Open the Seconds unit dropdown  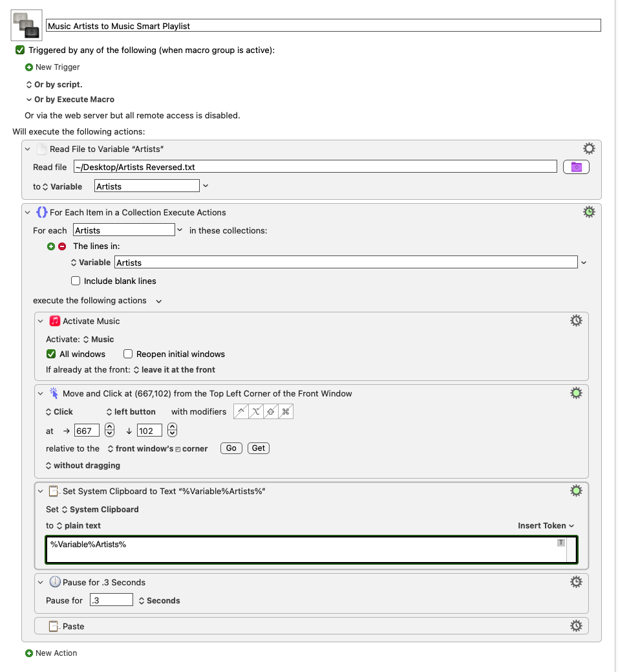(x=159, y=601)
